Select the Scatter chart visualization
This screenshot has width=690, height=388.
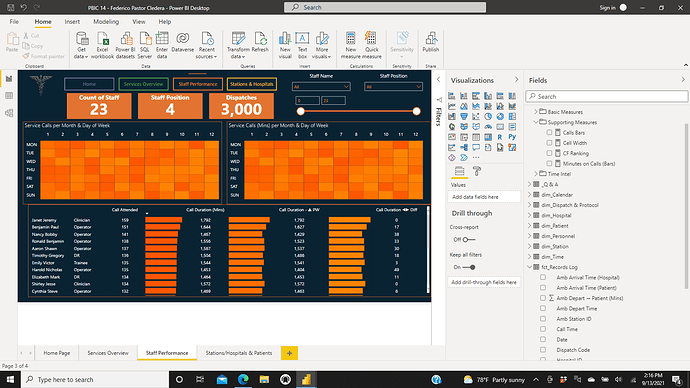[476, 116]
